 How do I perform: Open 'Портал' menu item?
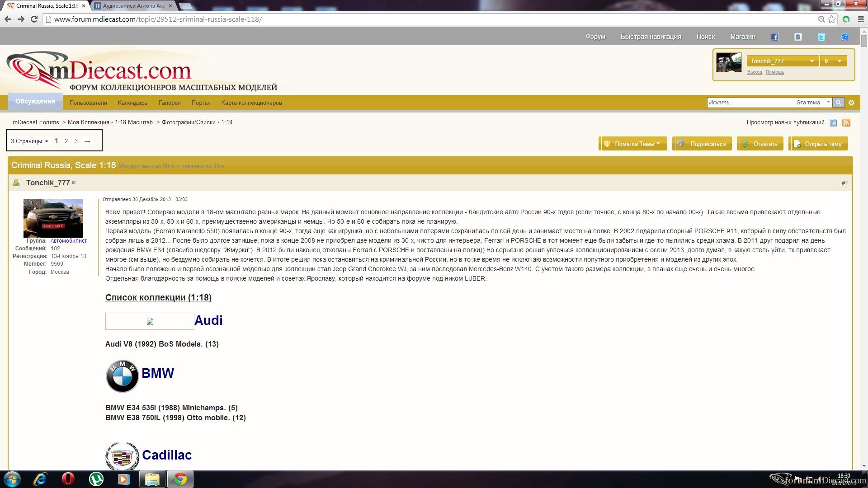click(201, 103)
